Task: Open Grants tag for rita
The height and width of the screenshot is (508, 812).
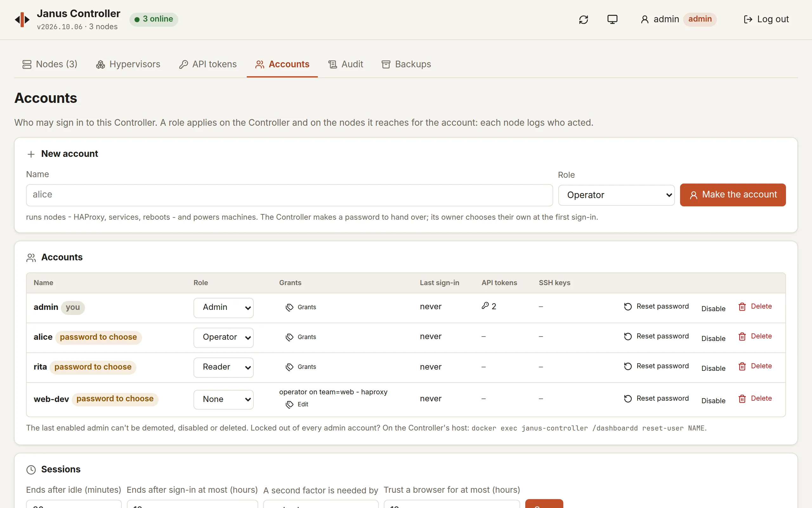Action: pos(301,367)
